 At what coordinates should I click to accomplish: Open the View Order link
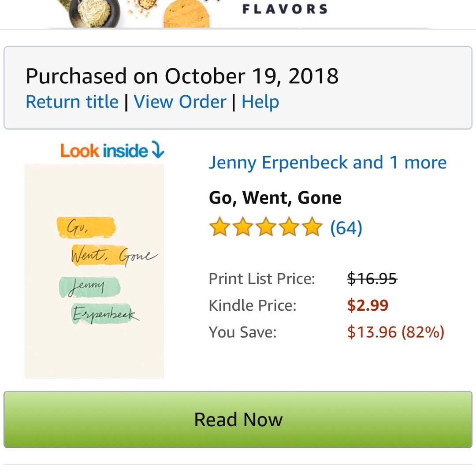[180, 102]
